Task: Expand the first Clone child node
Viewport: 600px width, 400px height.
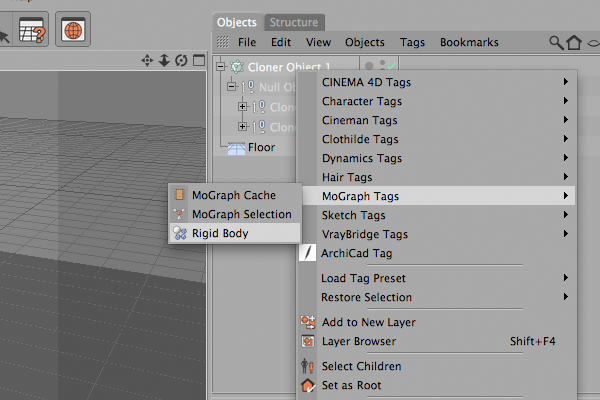Action: [242, 106]
